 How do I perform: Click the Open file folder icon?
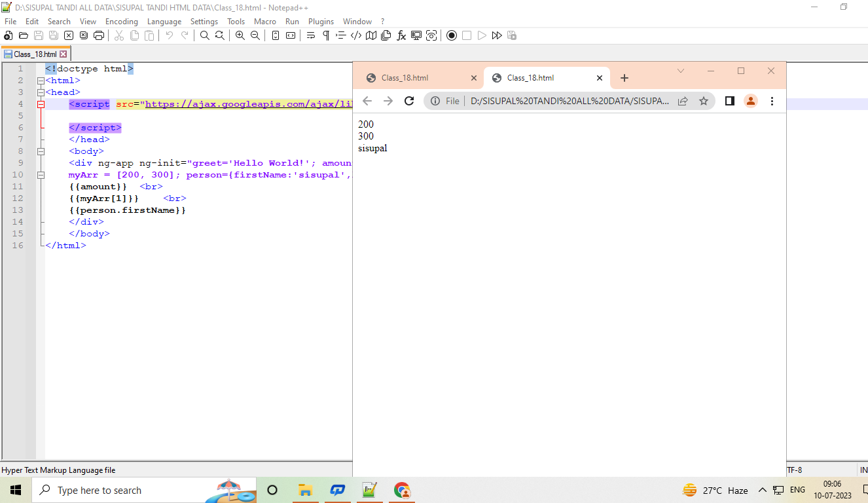pyautogui.click(x=24, y=35)
